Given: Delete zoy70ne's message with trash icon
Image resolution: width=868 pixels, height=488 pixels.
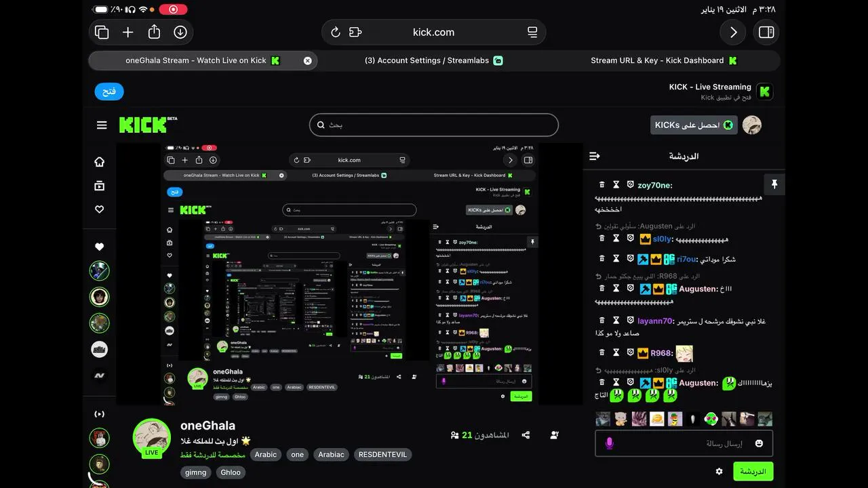Looking at the screenshot, I should [x=601, y=184].
